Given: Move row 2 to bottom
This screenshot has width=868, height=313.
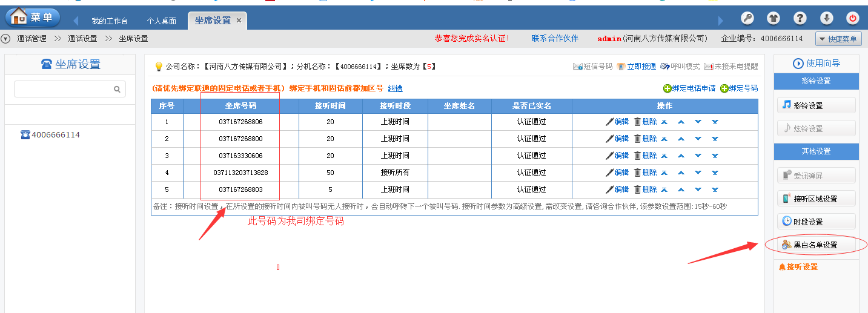Looking at the screenshot, I should point(715,139).
